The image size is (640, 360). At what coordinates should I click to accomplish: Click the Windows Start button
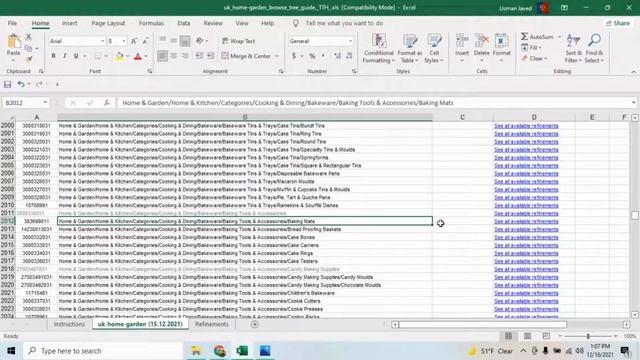click(11, 351)
